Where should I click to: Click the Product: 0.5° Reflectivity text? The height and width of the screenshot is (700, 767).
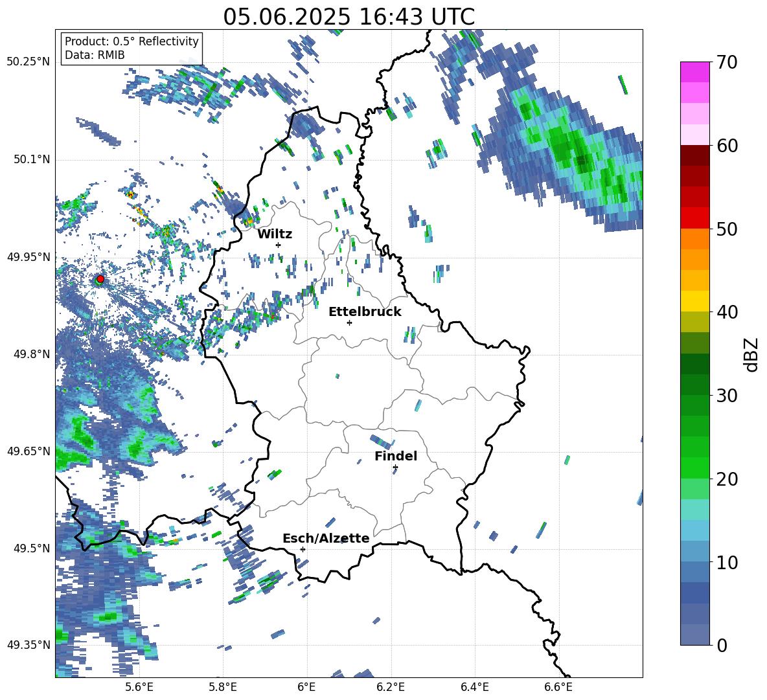(x=132, y=41)
